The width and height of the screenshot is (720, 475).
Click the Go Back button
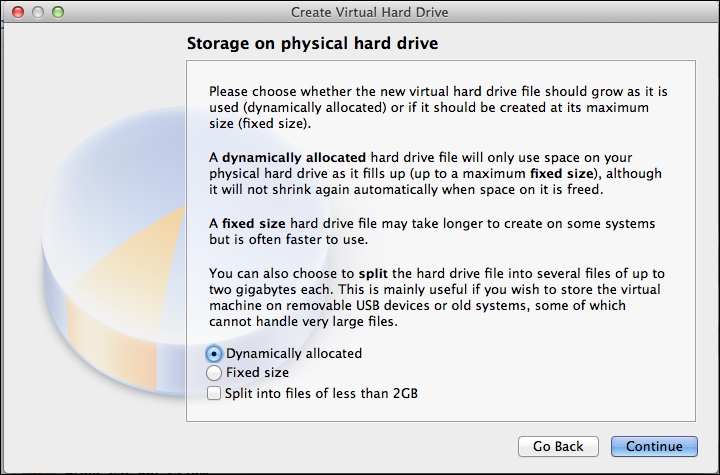tap(558, 447)
